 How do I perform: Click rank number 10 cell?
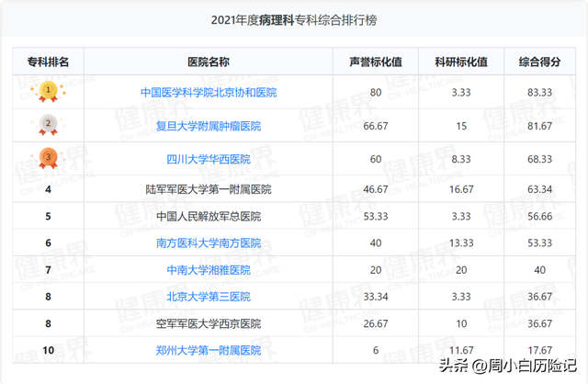coord(48,350)
